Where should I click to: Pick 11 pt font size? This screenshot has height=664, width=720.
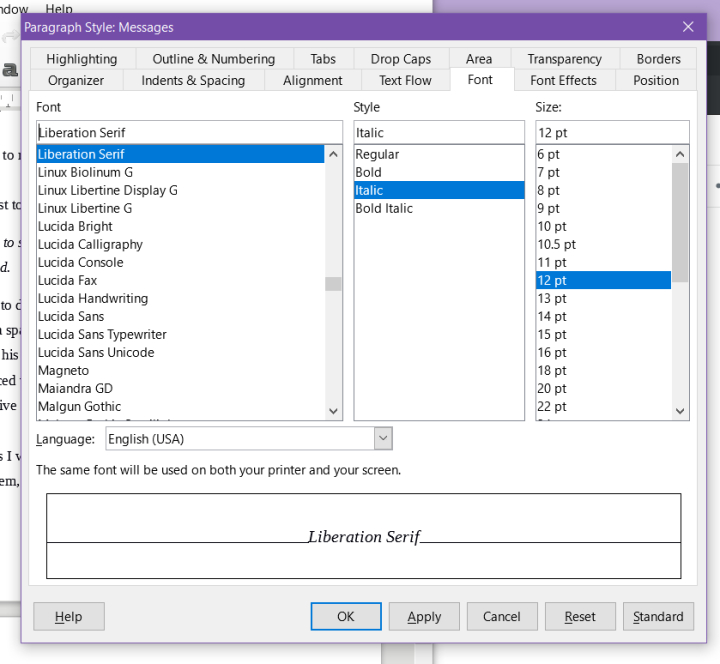(603, 262)
